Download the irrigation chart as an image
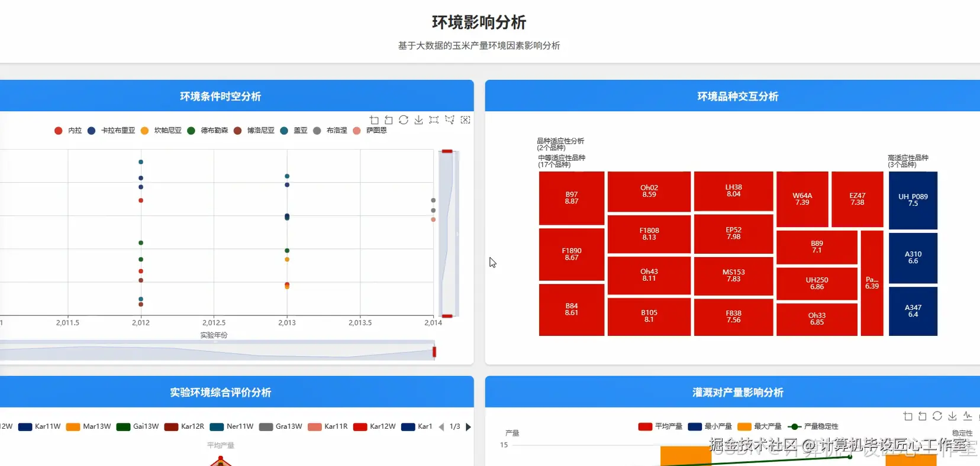980x466 pixels. click(952, 416)
